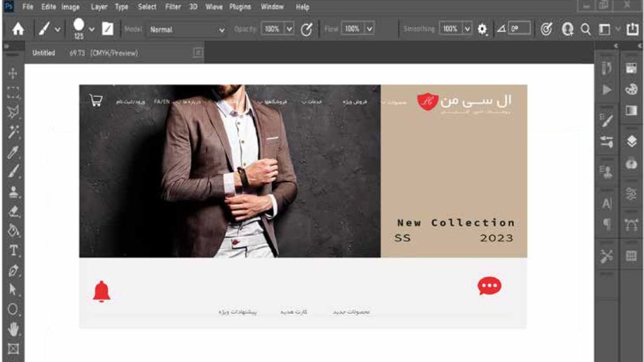
Task: Toggle pressure for opacity button
Action: click(306, 29)
